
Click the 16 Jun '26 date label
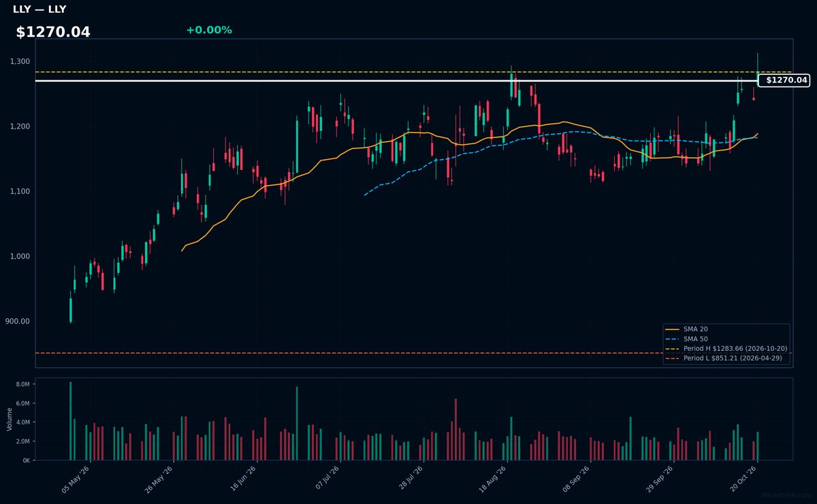click(244, 479)
